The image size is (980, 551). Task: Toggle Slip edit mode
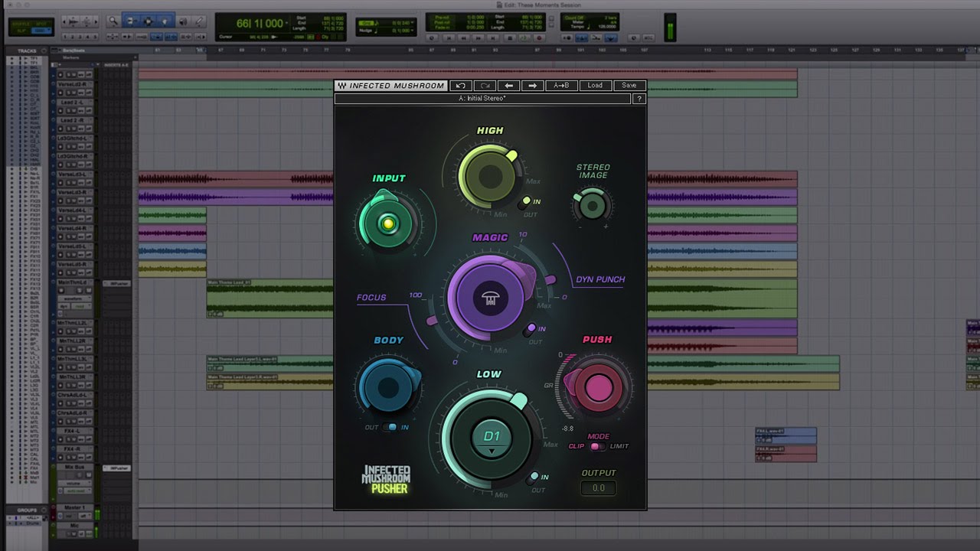pos(20,31)
